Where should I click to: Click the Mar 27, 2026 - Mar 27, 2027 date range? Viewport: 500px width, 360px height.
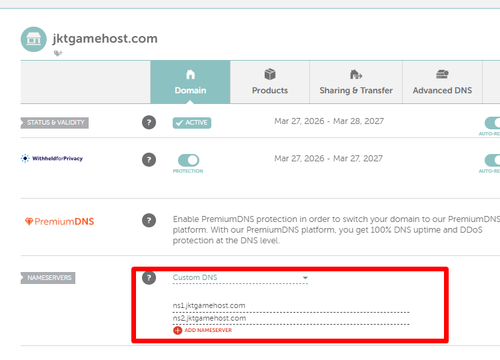point(328,158)
